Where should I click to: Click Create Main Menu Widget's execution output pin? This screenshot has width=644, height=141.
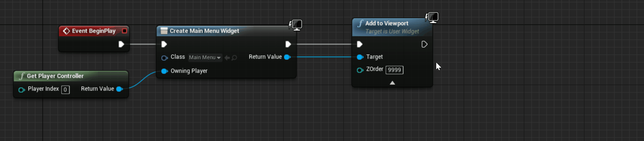288,44
